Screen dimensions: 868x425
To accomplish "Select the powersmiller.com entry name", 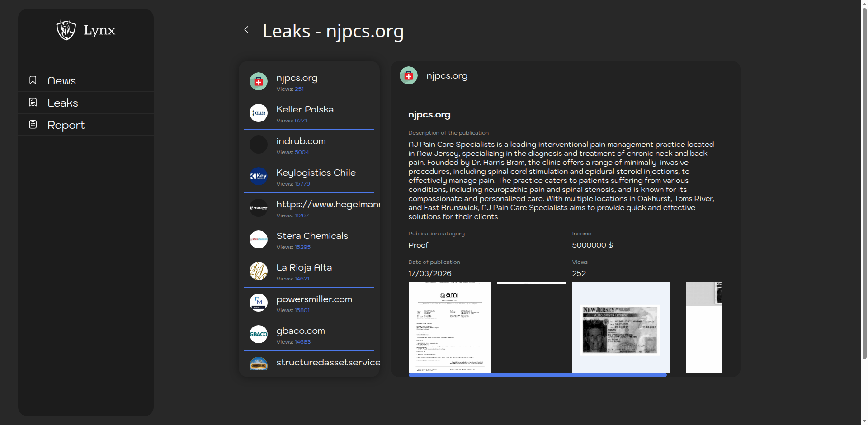I will pos(314,299).
